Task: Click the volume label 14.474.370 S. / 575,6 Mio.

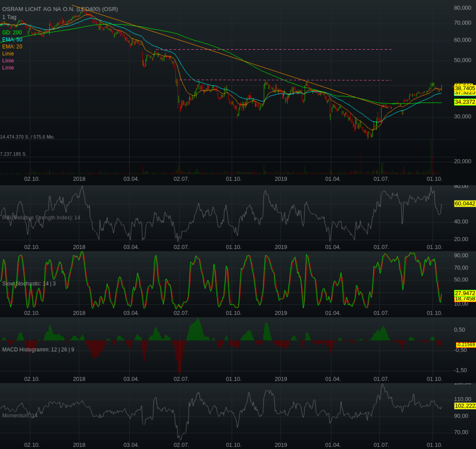Action: click(x=27, y=137)
